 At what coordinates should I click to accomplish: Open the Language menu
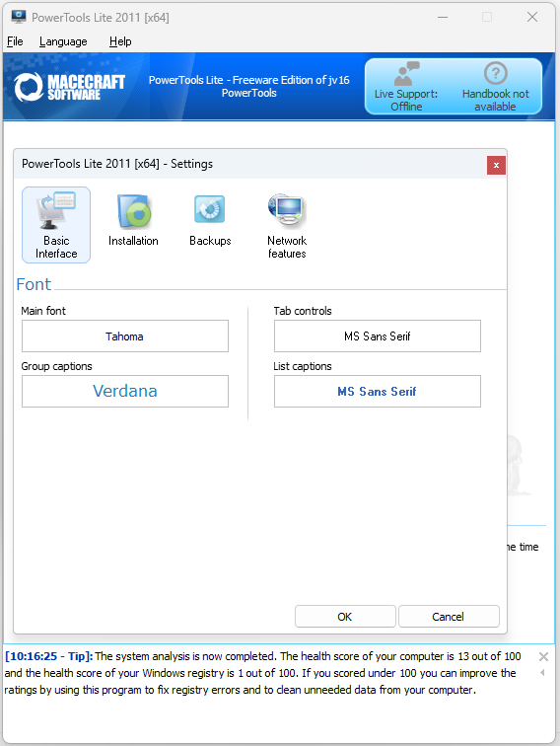63,41
